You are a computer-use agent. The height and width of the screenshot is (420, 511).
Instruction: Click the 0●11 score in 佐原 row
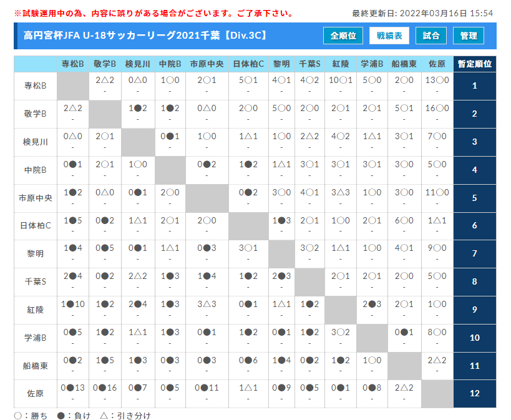point(207,388)
